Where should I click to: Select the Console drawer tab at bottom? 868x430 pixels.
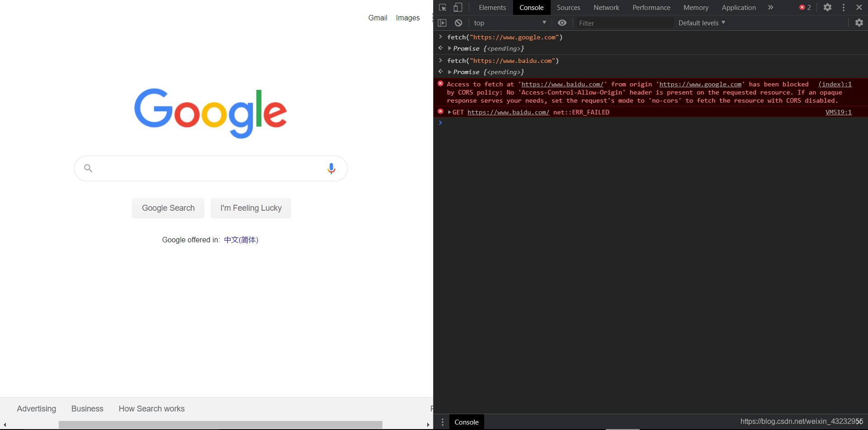[x=466, y=422]
